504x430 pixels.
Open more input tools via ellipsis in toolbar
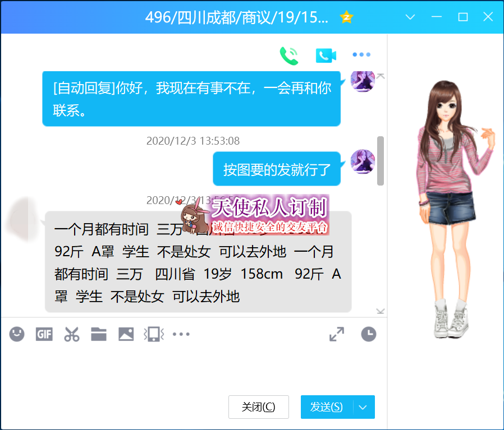[x=181, y=334]
